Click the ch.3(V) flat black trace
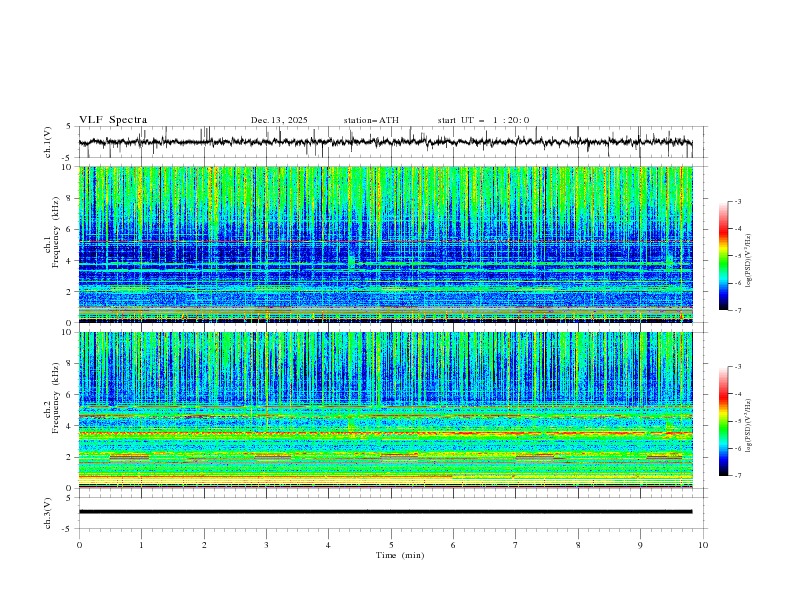 [385, 512]
